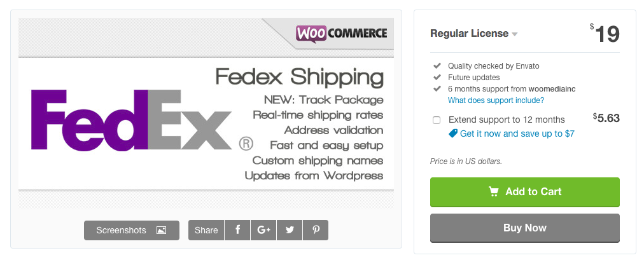Screen dimensions: 644x260
Task: Click the shopping cart icon on Add to Cart
Action: pos(493,191)
